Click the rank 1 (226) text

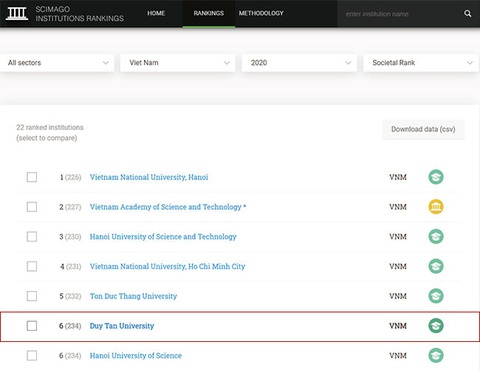70,177
